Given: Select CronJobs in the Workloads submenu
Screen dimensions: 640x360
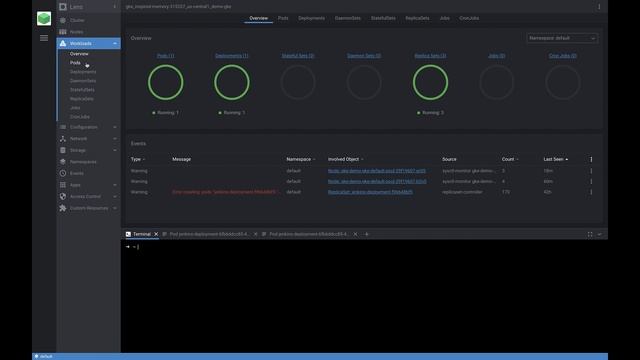Looking at the screenshot, I should tap(80, 117).
